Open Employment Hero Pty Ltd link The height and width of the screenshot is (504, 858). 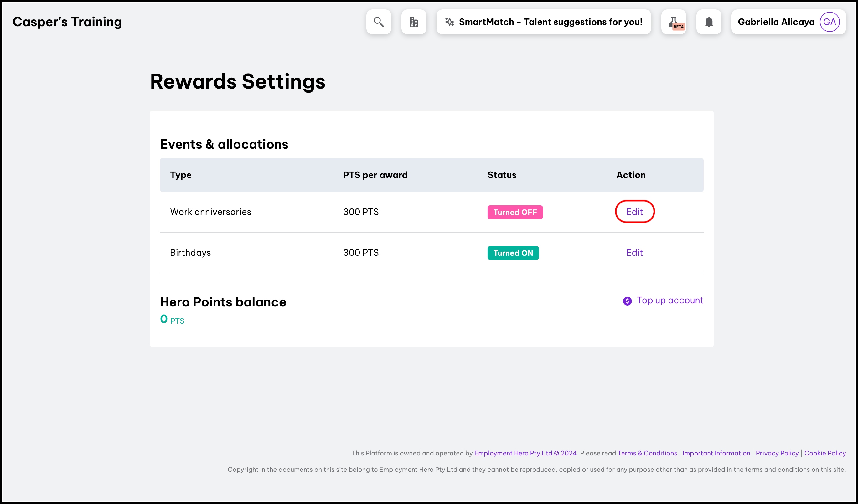click(x=513, y=453)
